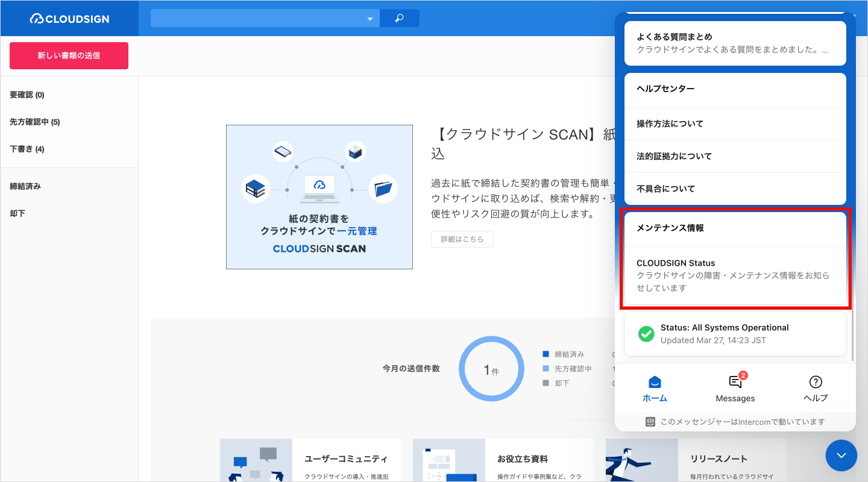The width and height of the screenshot is (868, 482).
Task: Select the ホーム tab in messenger
Action: tap(655, 389)
